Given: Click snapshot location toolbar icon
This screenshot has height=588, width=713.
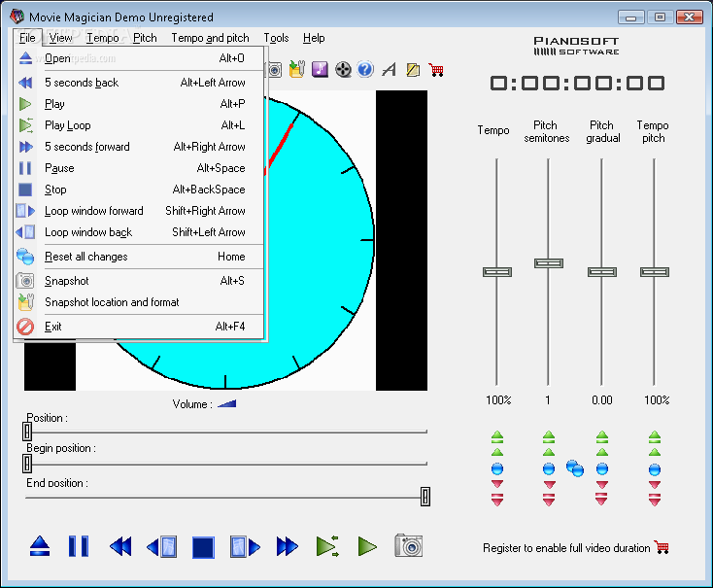Looking at the screenshot, I should pyautogui.click(x=297, y=69).
